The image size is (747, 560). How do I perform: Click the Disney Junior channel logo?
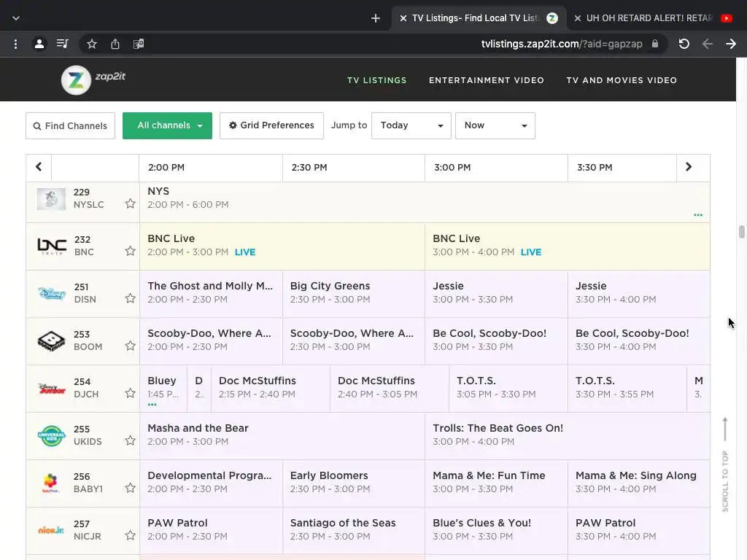click(x=52, y=389)
